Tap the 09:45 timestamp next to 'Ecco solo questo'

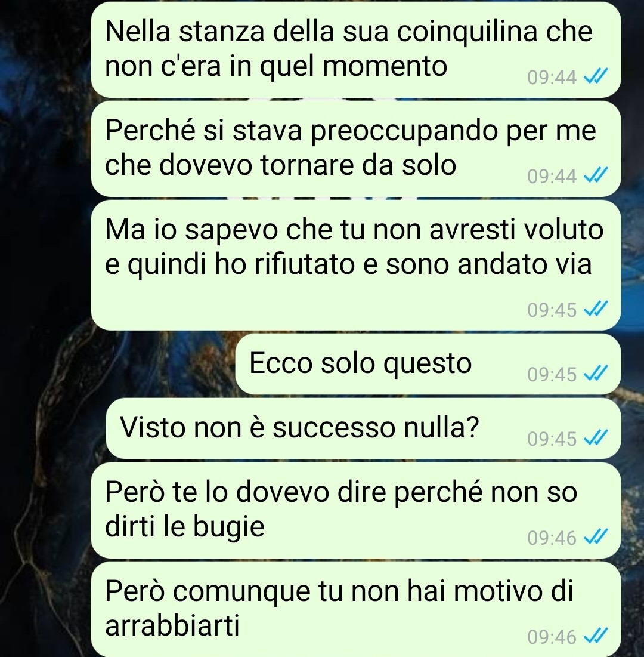pyautogui.click(x=552, y=375)
